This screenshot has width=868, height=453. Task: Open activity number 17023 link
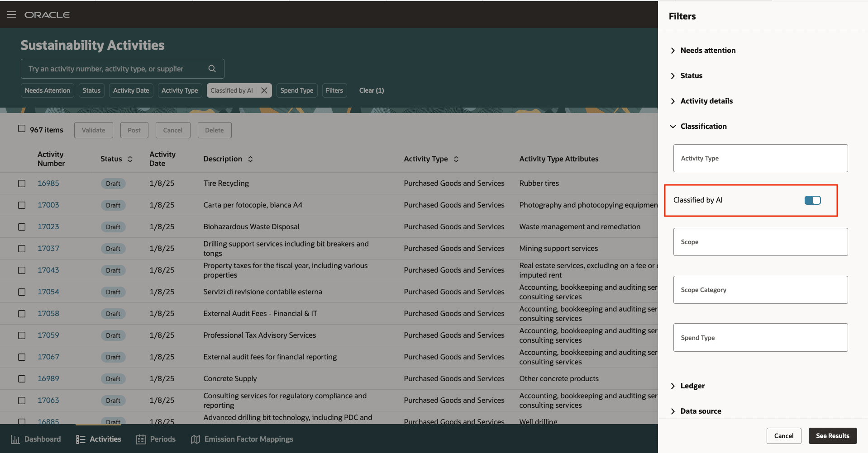tap(48, 227)
